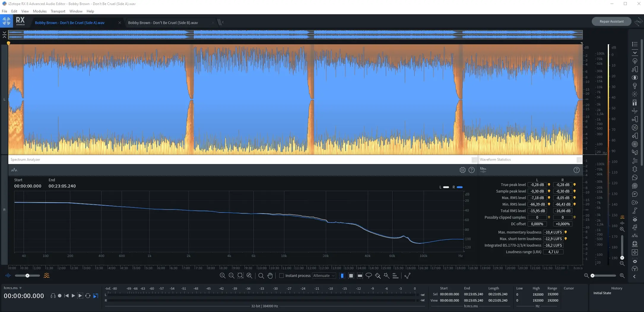The height and width of the screenshot is (312, 644).
Task: Open the Ambience Match module
Action: (635, 61)
